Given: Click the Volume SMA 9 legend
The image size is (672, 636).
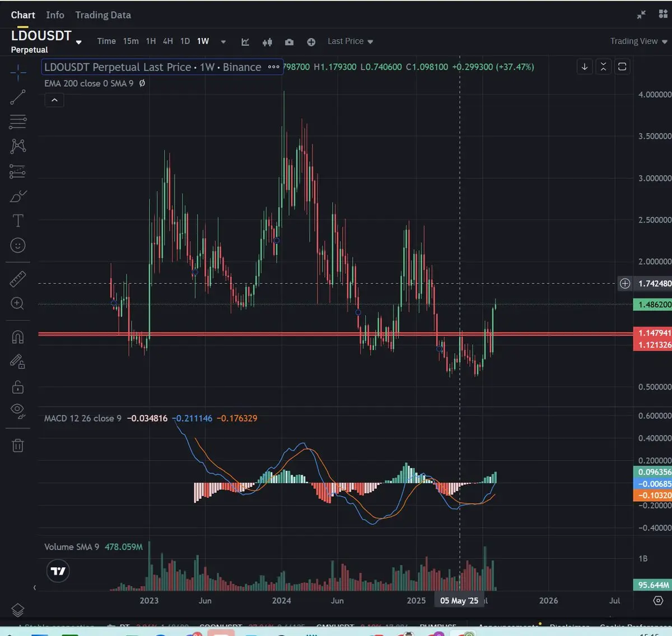Looking at the screenshot, I should [72, 547].
